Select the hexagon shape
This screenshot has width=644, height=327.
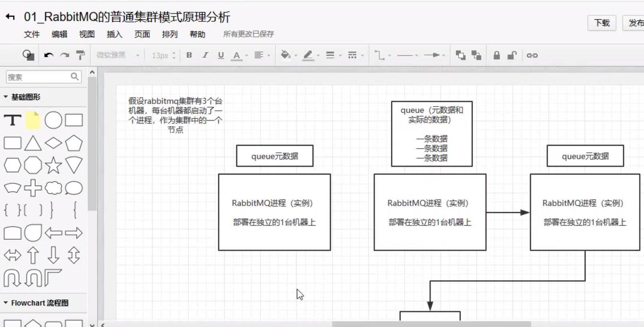tap(12, 165)
